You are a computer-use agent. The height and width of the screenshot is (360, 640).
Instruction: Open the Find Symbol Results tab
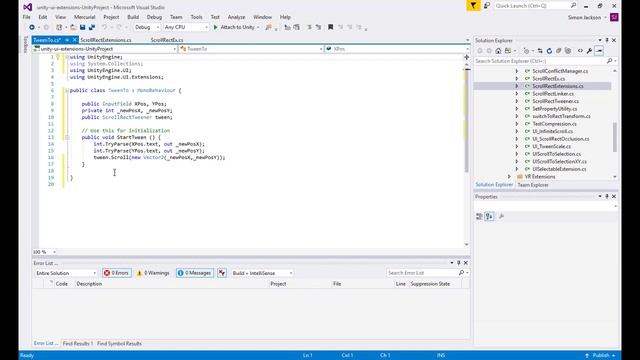point(119,344)
